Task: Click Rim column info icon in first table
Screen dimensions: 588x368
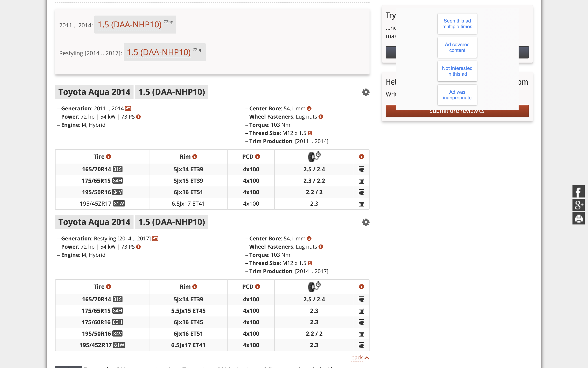Action: 195,157
